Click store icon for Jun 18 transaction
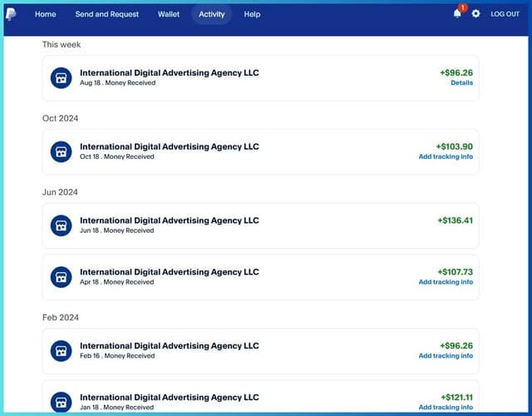 point(61,225)
